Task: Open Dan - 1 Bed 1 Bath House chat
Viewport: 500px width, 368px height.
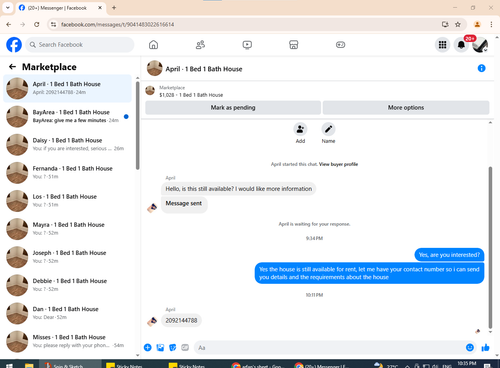Action: [x=67, y=313]
